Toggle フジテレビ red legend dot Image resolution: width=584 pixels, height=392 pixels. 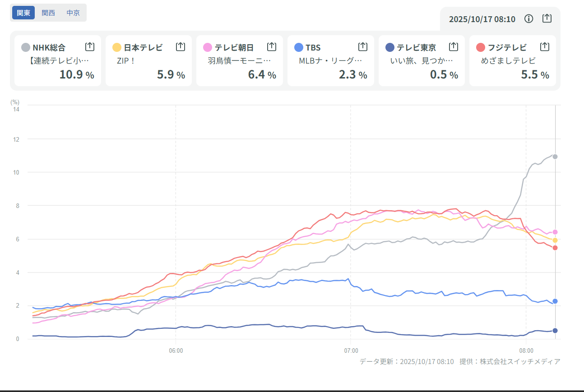pos(481,47)
